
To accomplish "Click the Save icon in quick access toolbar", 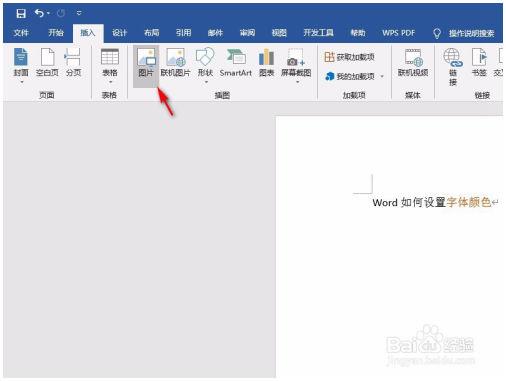I will pyautogui.click(x=21, y=13).
